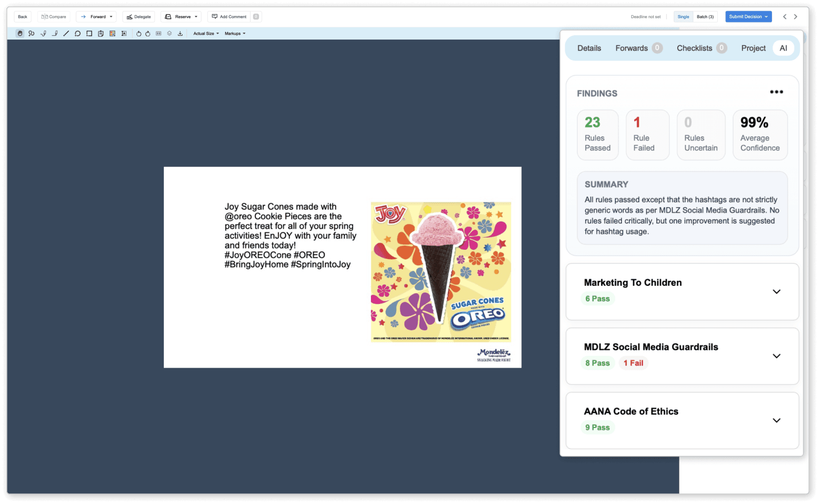The height and width of the screenshot is (504, 819).
Task: Switch to the Project tab
Action: click(753, 48)
